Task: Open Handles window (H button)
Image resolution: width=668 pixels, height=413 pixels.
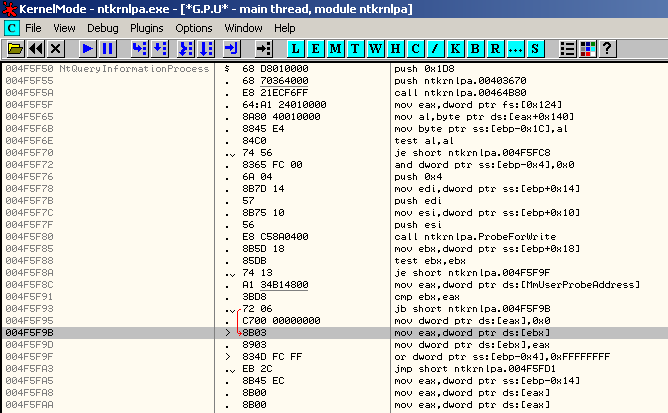Action: (396, 48)
